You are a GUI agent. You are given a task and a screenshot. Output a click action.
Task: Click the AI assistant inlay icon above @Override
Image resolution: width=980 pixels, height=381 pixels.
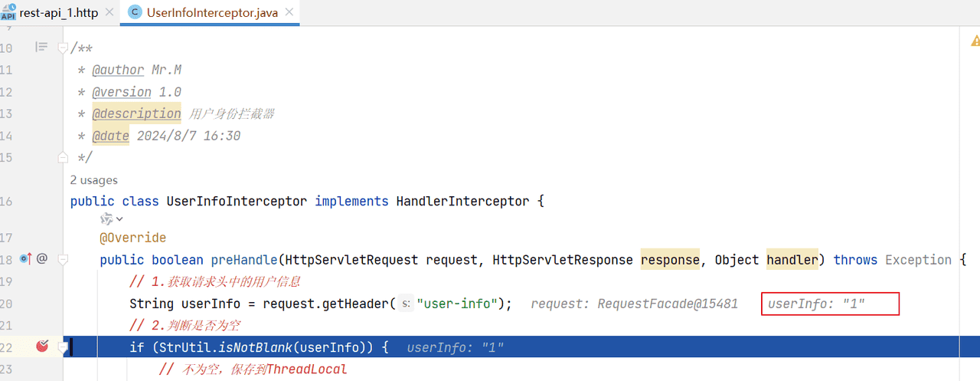pos(106,219)
